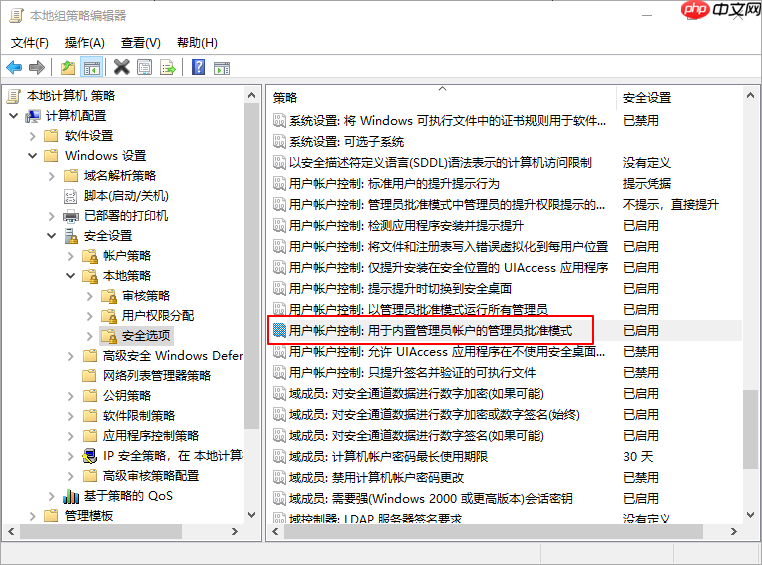This screenshot has height=565, width=762.
Task: Click the Show/Hide action pane icon
Action: coord(222,68)
